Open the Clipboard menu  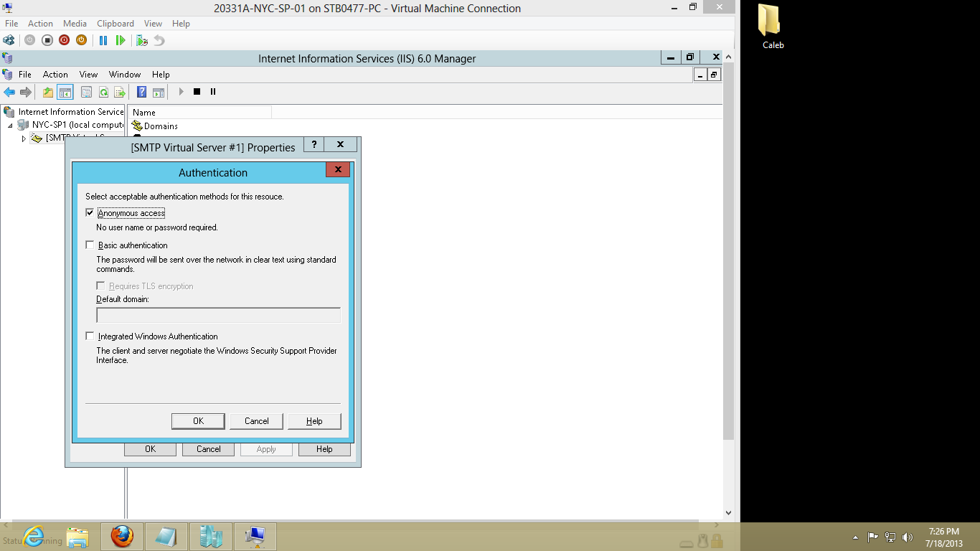(116, 24)
